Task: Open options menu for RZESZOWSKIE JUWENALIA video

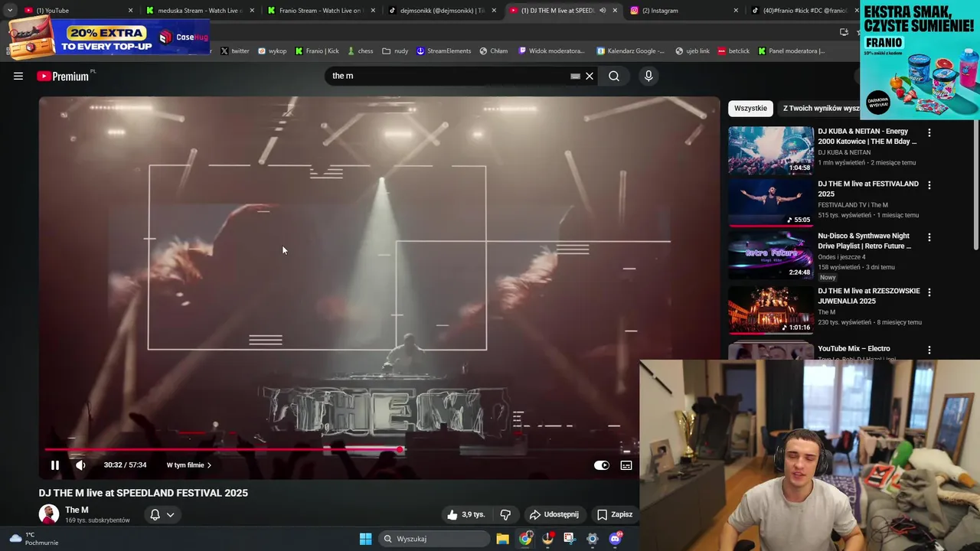Action: coord(929,292)
